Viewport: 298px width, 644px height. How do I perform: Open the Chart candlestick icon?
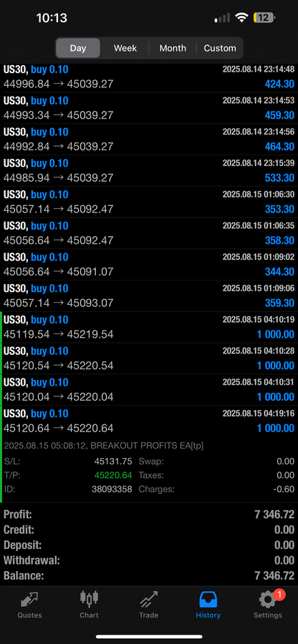(89, 599)
